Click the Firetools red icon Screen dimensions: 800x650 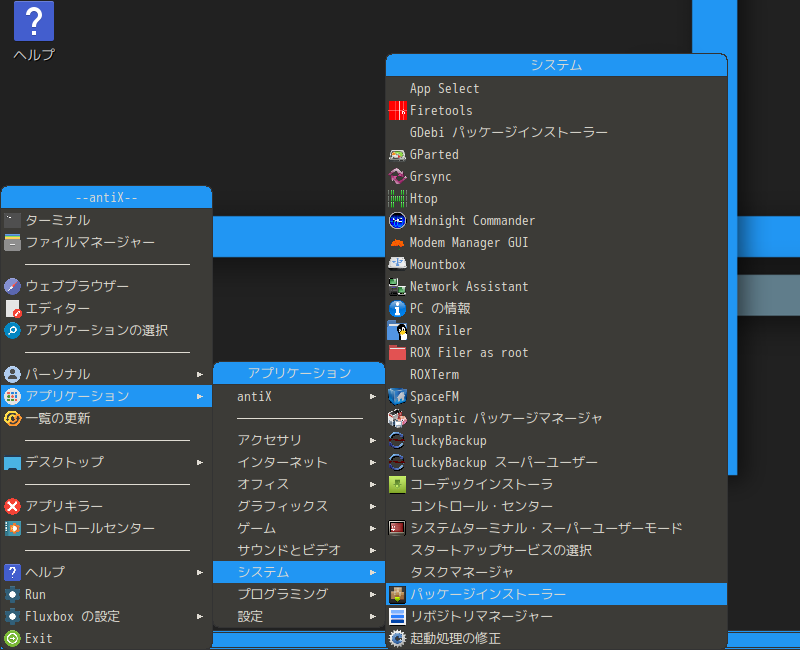pos(397,110)
